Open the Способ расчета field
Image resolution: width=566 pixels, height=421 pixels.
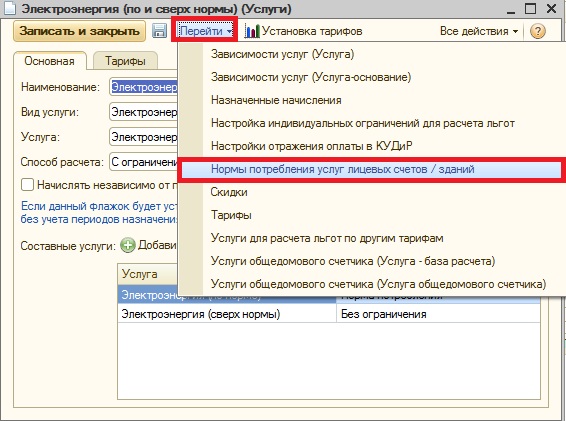pos(143,162)
